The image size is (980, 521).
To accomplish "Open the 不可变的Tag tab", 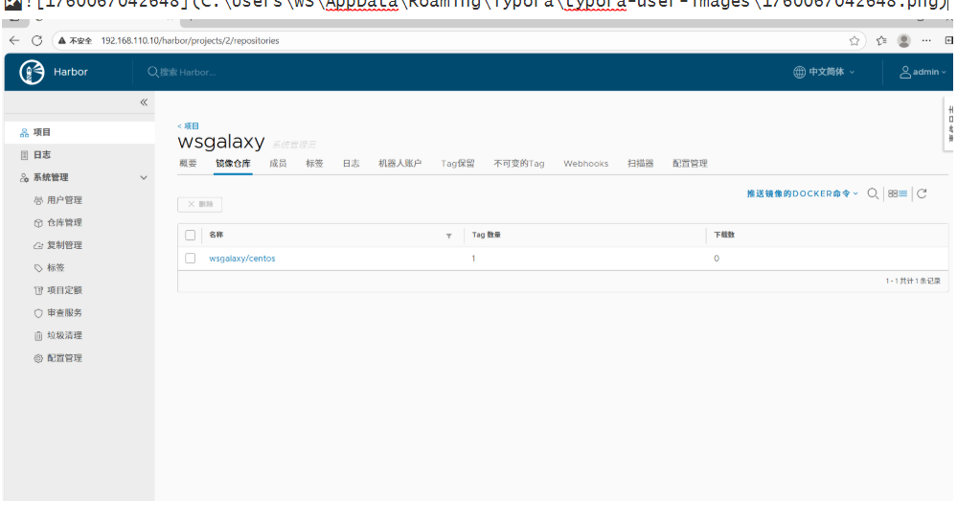I will 519,164.
